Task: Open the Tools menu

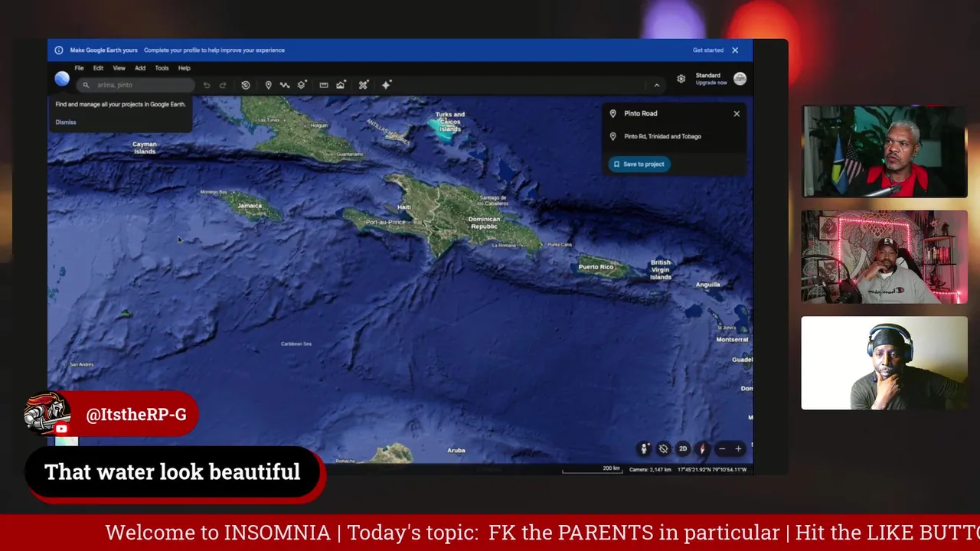Action: 162,68
